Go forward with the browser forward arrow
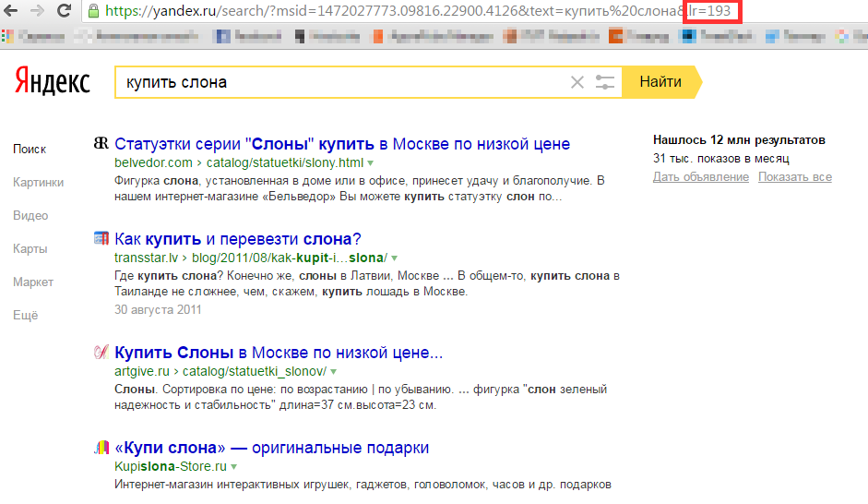This screenshot has height=504, width=868. click(37, 10)
